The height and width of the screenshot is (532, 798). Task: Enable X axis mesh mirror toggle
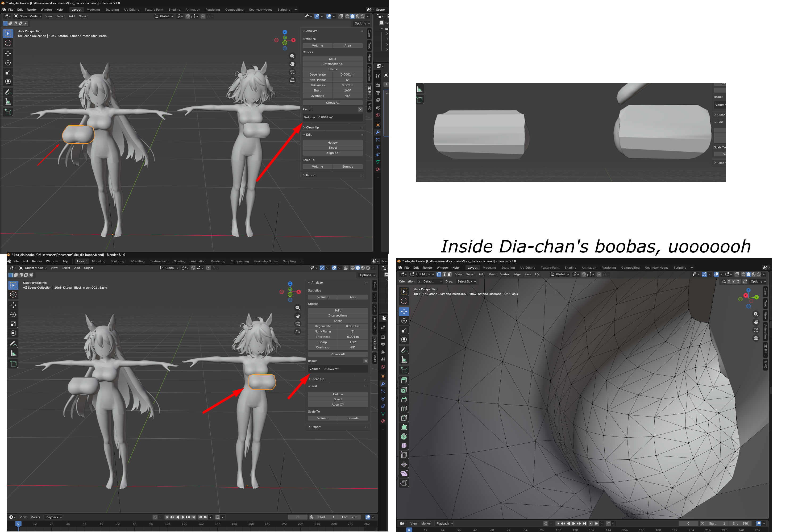pos(729,281)
